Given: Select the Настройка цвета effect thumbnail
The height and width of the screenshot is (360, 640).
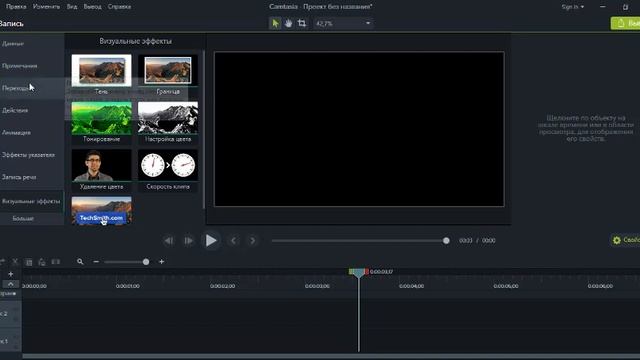Looking at the screenshot, I should coord(168,122).
